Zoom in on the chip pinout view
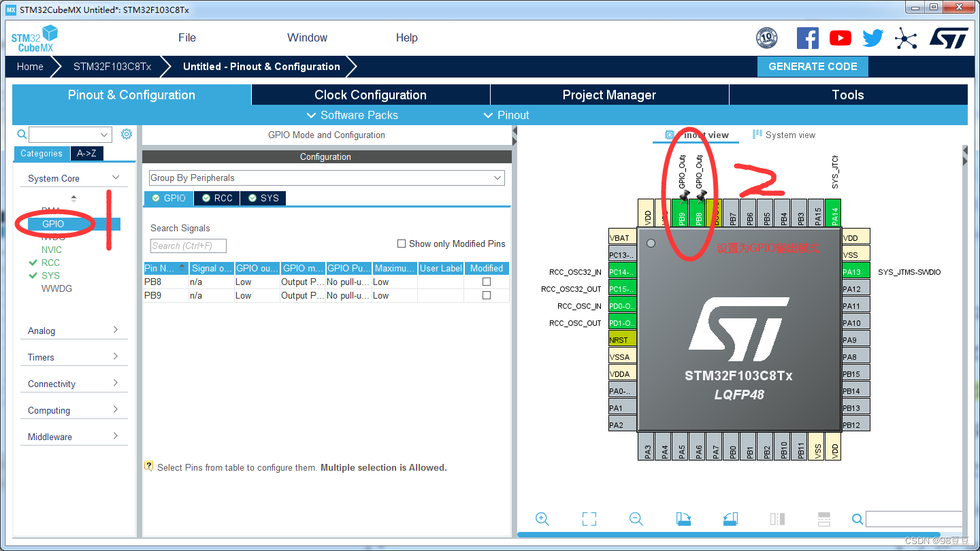 542,518
